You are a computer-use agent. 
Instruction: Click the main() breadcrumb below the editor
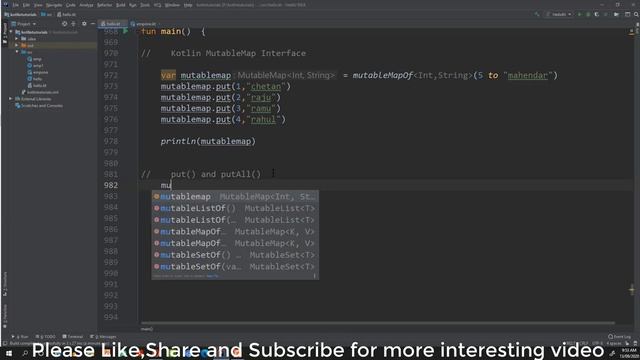[x=147, y=329]
